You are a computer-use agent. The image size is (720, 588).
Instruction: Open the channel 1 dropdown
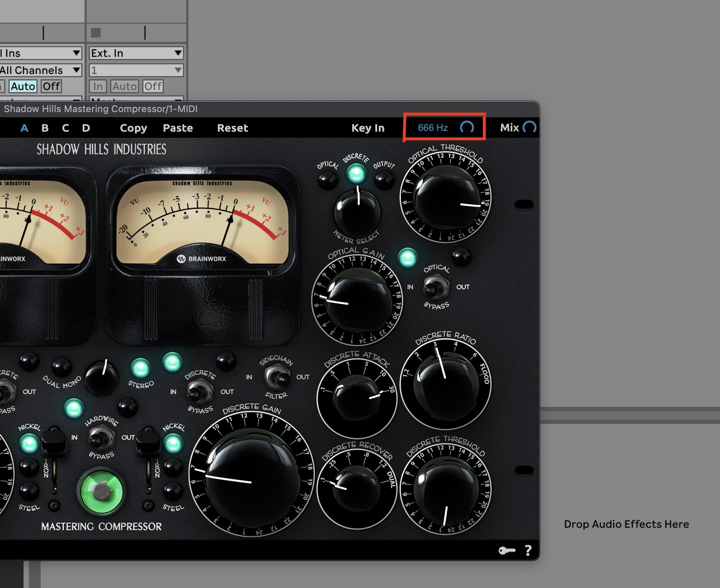tap(137, 70)
